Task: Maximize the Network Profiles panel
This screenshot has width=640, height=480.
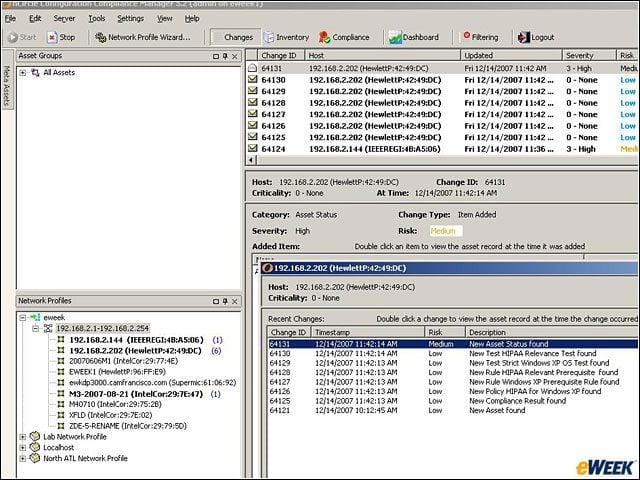Action: (x=216, y=301)
